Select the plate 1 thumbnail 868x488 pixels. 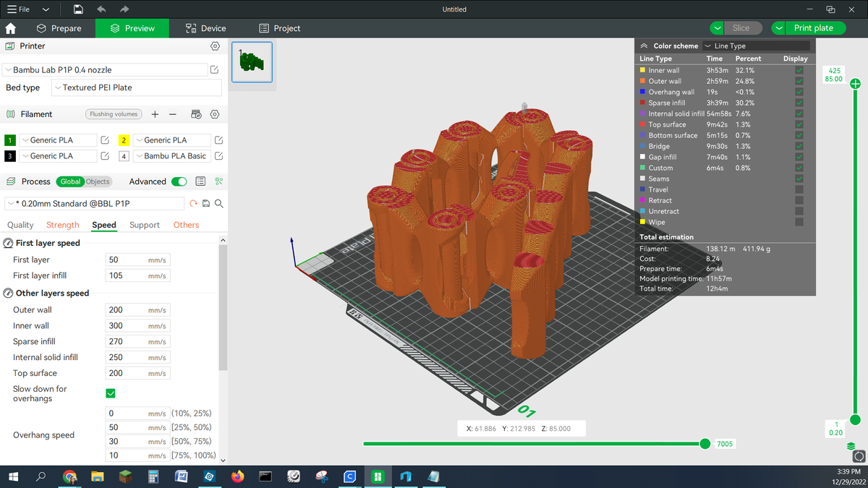click(x=252, y=61)
